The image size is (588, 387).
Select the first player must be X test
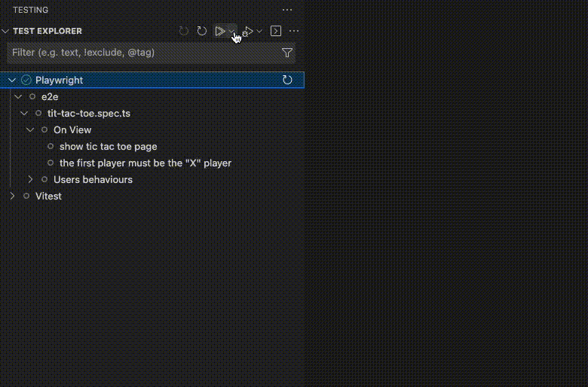pyautogui.click(x=145, y=163)
